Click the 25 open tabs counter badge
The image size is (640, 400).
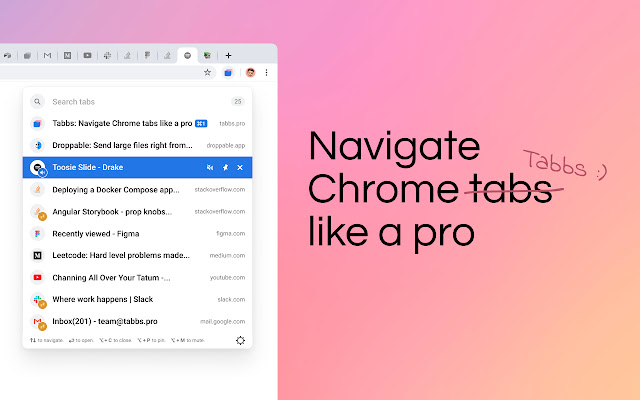point(238,101)
